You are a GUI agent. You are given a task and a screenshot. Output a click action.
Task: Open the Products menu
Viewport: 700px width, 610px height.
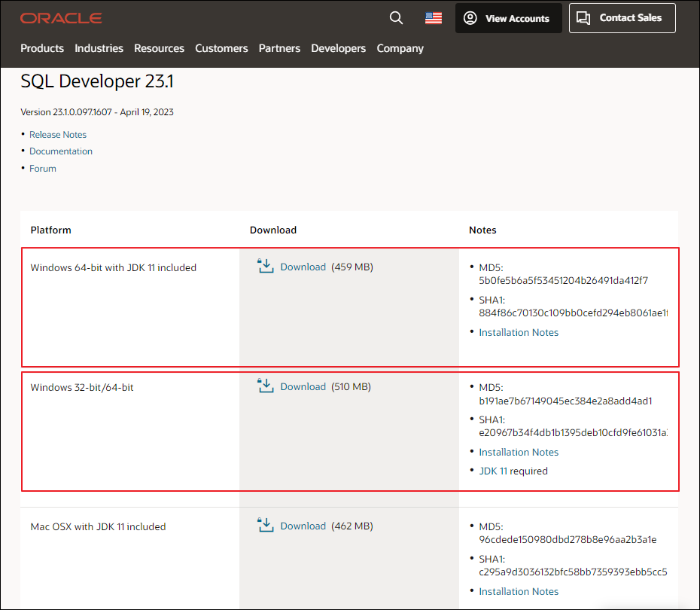coord(42,48)
